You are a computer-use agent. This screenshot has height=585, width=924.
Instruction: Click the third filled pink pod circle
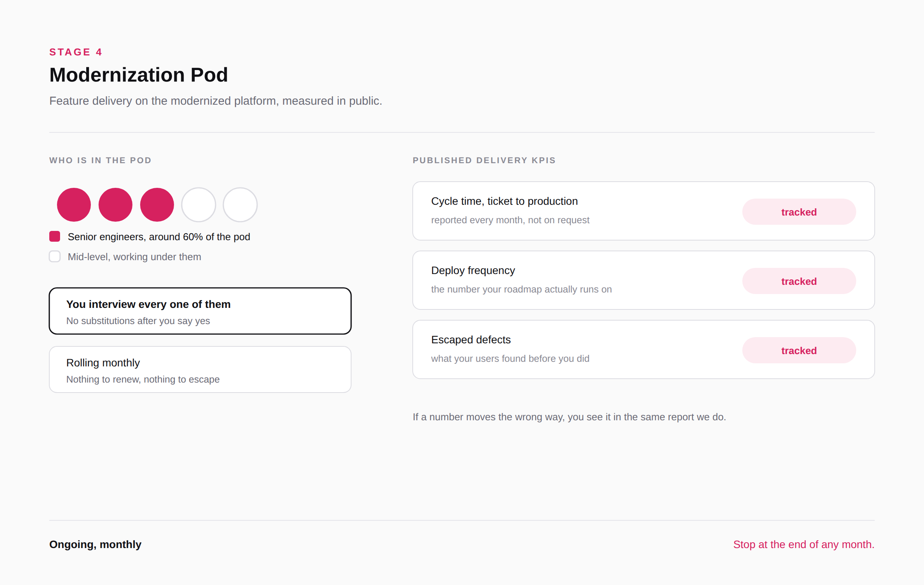point(157,205)
